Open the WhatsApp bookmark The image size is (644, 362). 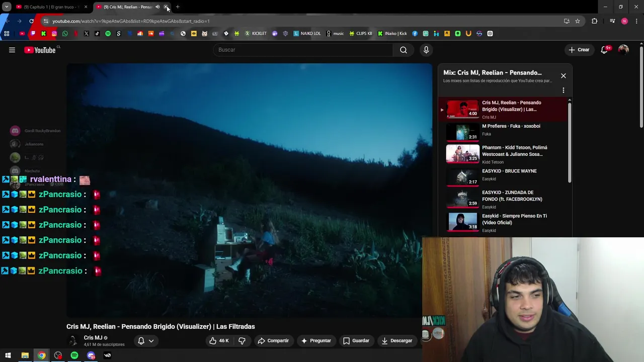65,34
